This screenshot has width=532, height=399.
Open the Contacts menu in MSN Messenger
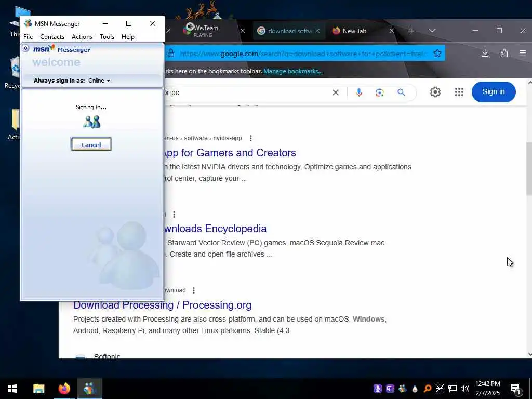(52, 37)
